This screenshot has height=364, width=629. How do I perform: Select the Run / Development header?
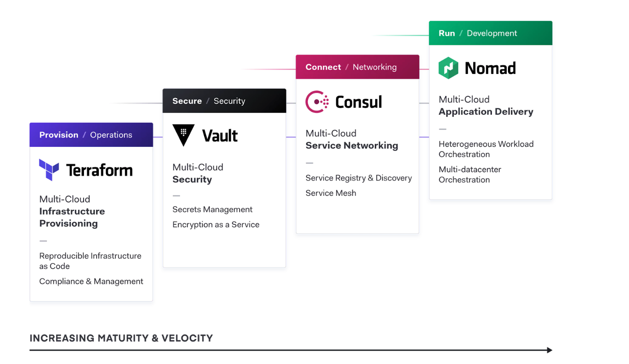491,33
